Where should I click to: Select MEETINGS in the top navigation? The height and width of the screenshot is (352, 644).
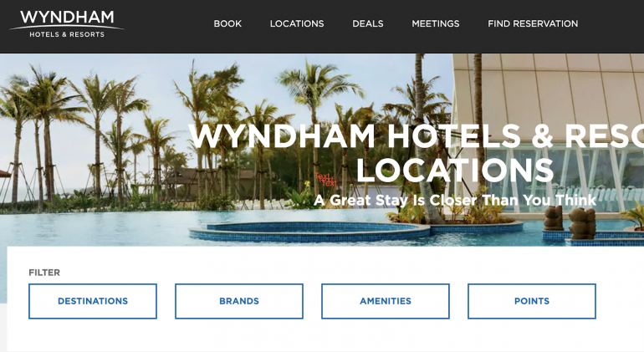pyautogui.click(x=436, y=23)
